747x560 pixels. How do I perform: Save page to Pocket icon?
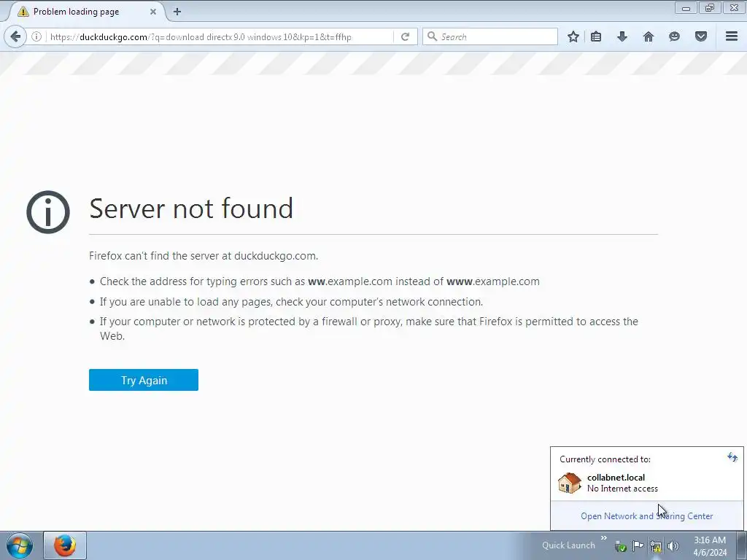click(701, 36)
